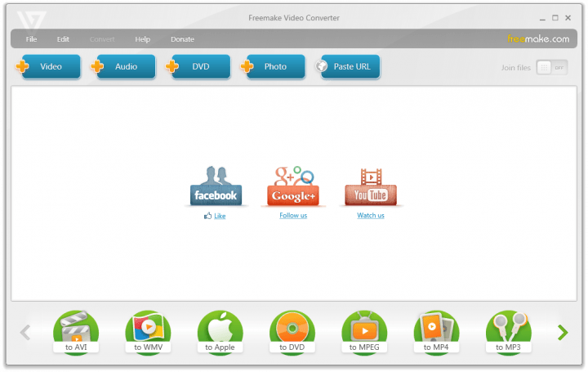588x372 pixels.
Task: Choose the to MPEG output format
Action: coord(364,332)
